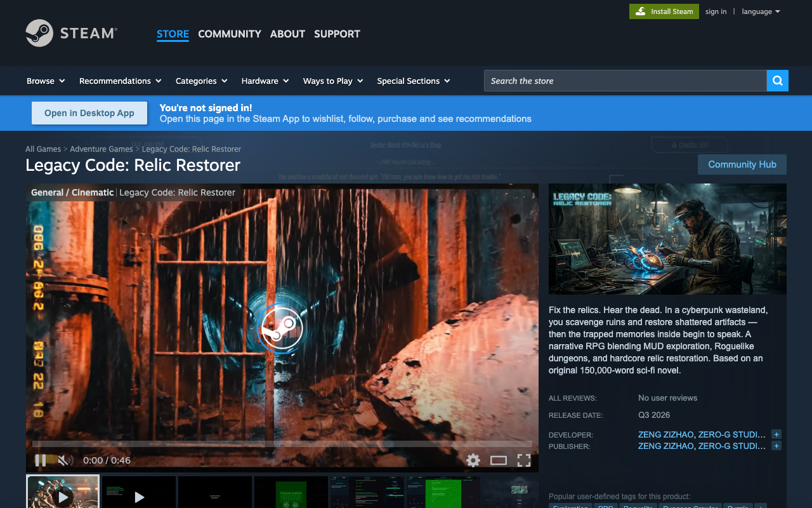Go to the STORE tab
The height and width of the screenshot is (508, 812).
[x=173, y=34]
